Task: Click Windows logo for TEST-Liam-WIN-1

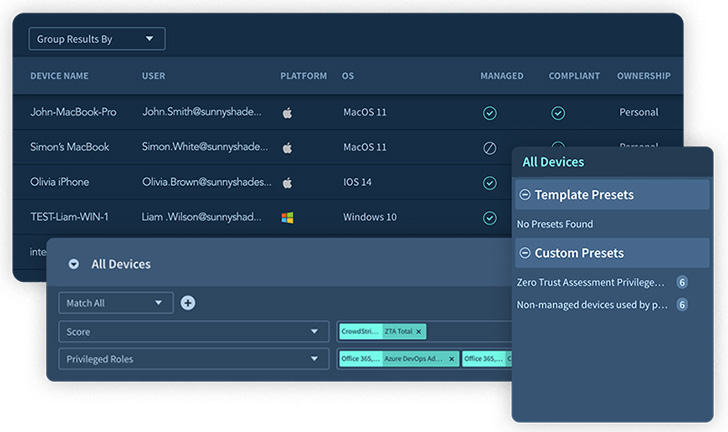Action: pos(287,217)
